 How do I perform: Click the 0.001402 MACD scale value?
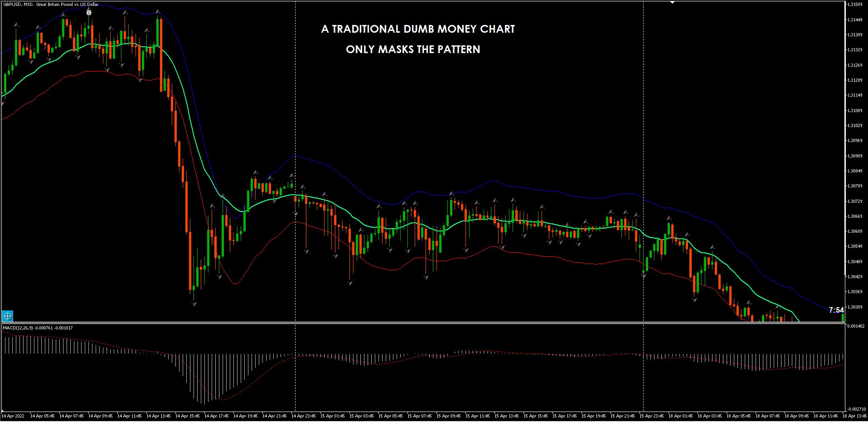pos(856,326)
